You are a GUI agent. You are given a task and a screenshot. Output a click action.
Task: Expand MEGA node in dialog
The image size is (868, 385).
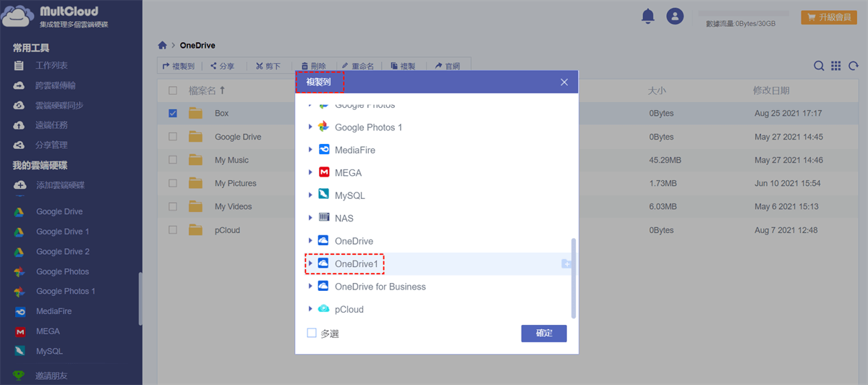(310, 172)
